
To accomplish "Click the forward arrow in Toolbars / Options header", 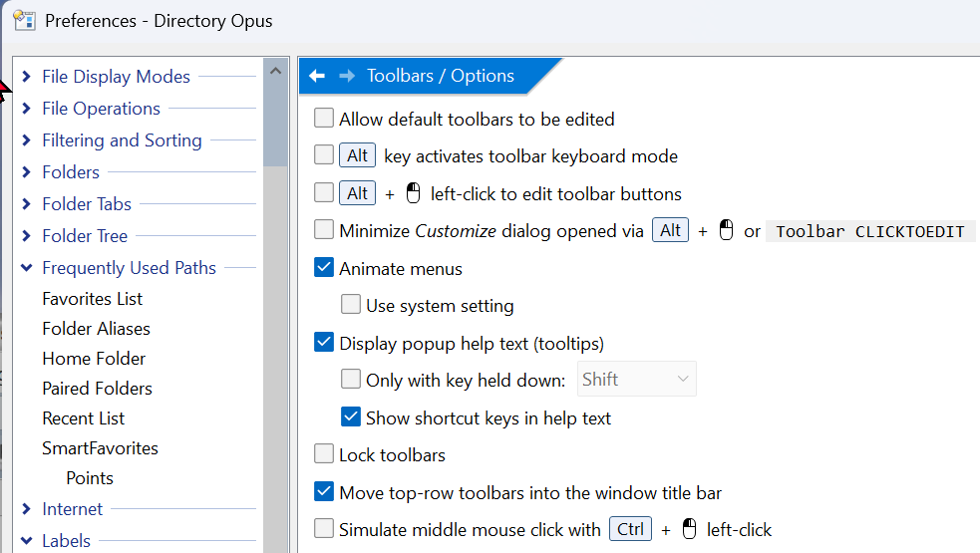I will coord(347,76).
